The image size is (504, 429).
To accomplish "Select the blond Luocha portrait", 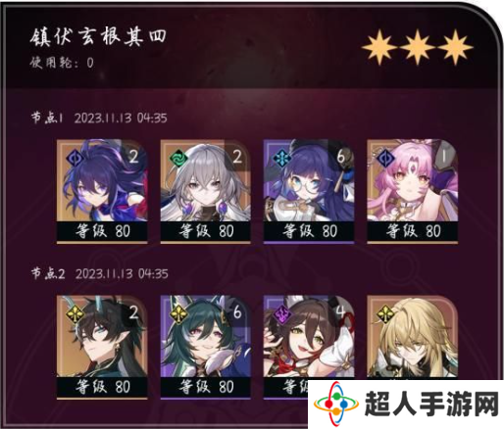I will [412, 338].
